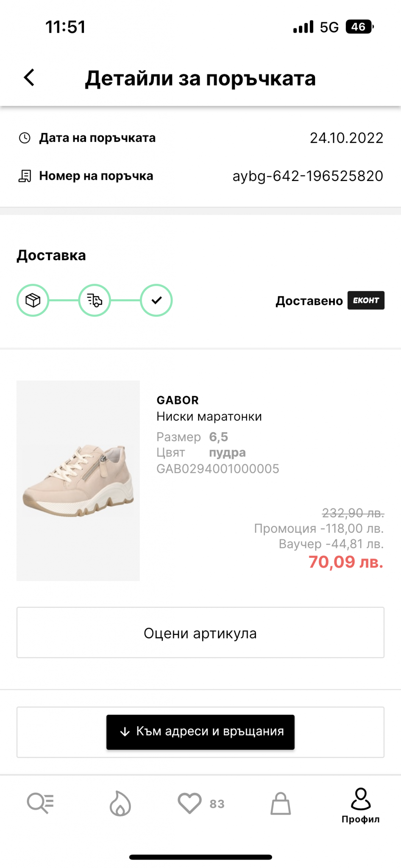
Task: Jump down via Към адреси и връщания
Action: click(200, 732)
